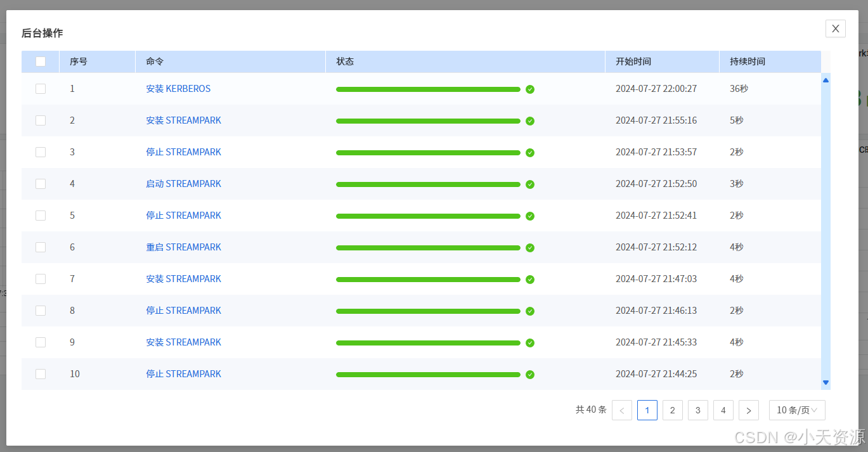Go to next page with right chevron
Viewport: 868px width, 452px height.
click(x=749, y=410)
